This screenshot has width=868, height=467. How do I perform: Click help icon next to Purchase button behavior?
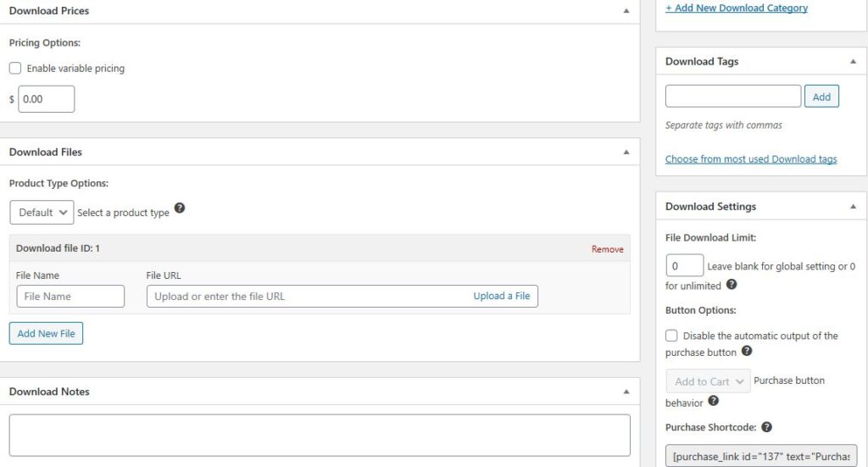[714, 401]
